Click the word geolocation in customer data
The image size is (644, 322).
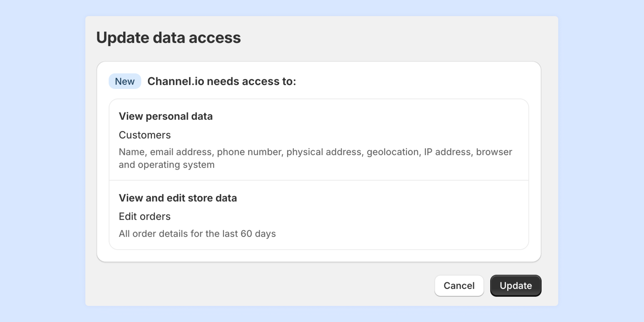click(x=393, y=152)
